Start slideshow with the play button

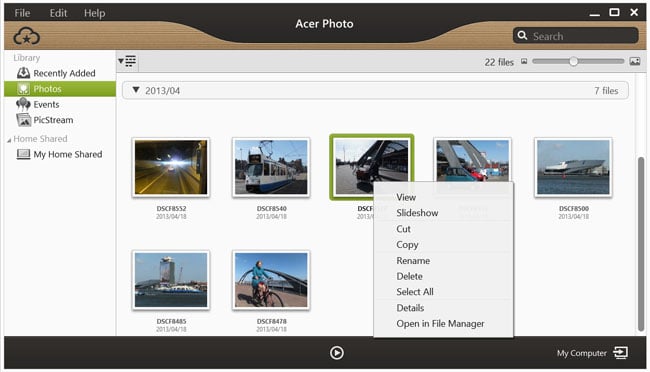pos(336,353)
